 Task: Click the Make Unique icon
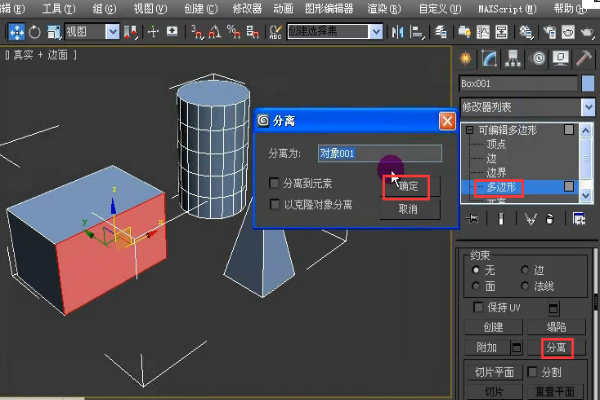coord(530,219)
